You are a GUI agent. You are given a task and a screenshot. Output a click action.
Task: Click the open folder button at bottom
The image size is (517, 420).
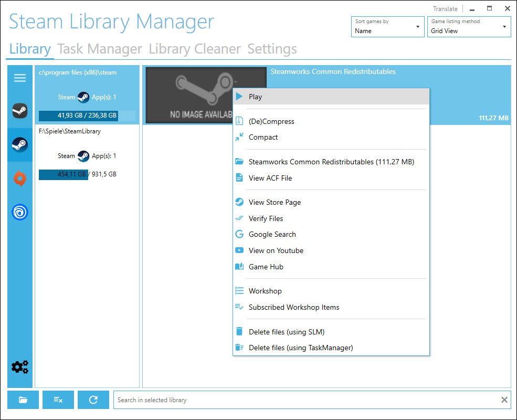click(23, 400)
